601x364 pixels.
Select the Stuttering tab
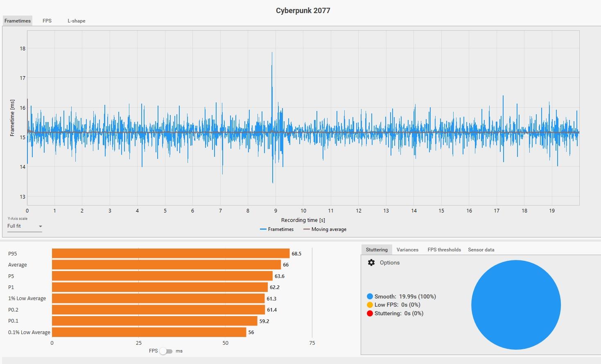click(377, 250)
